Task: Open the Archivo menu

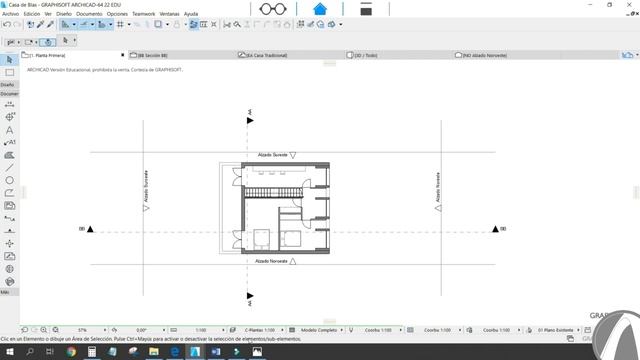Action: pos(11,14)
